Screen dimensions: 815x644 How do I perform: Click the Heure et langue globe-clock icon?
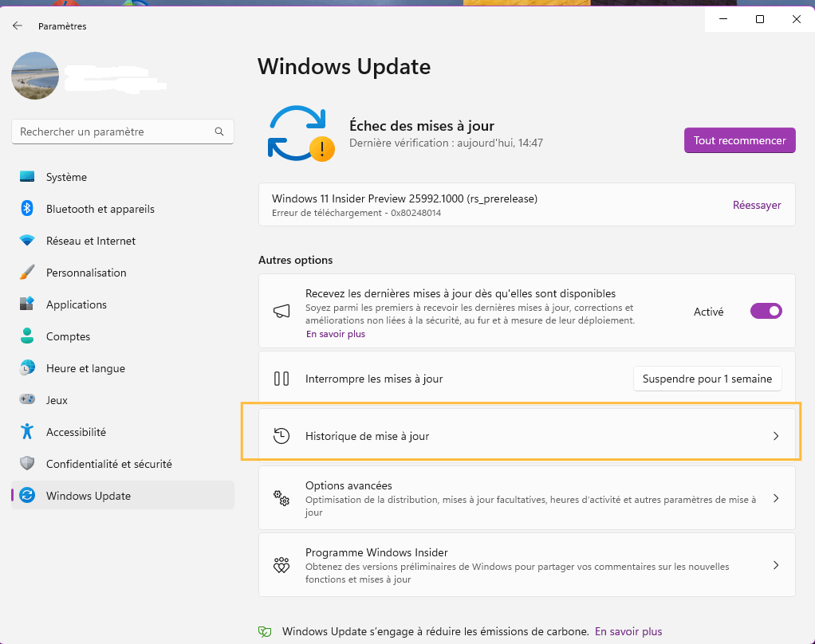tap(27, 367)
